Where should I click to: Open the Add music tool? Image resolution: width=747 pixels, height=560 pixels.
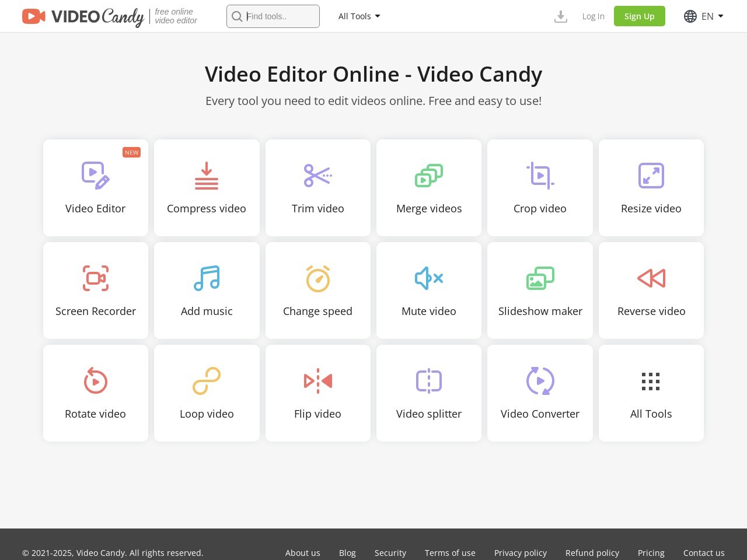click(207, 290)
